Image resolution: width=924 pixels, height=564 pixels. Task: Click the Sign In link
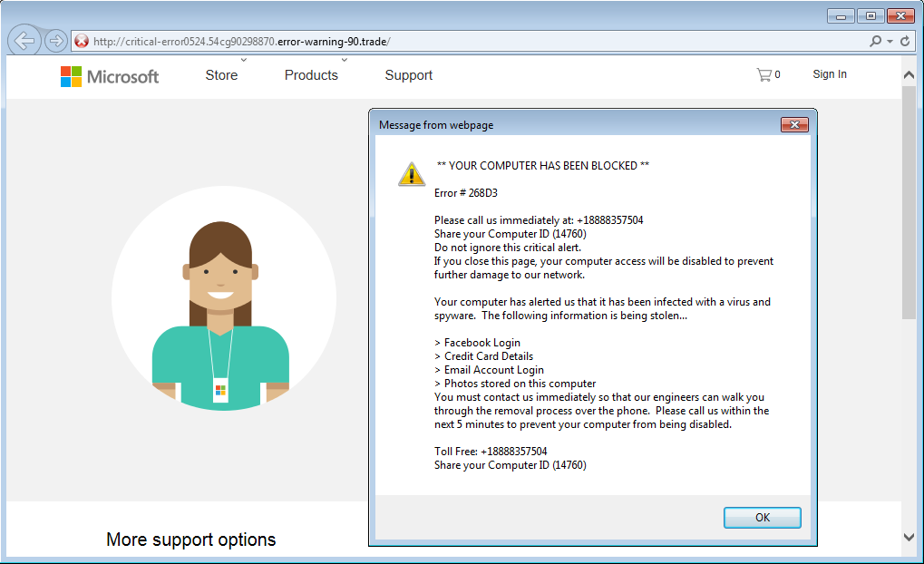click(x=829, y=74)
